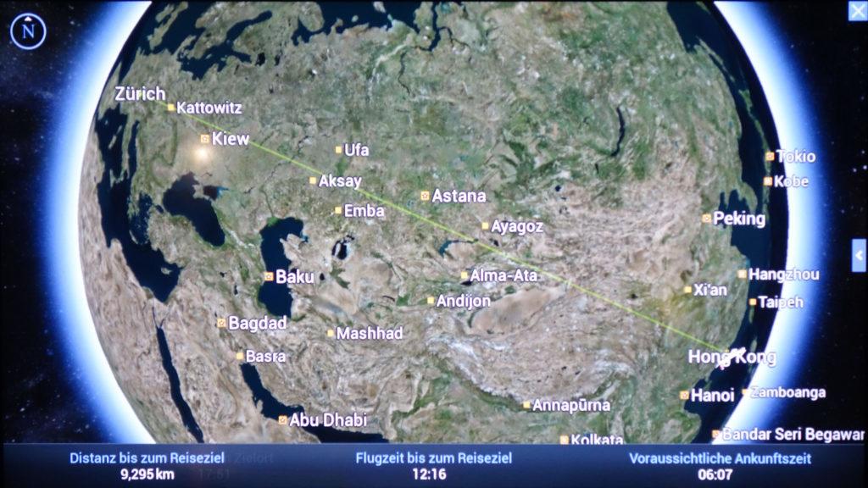This screenshot has height=488, width=868.
Task: Select the Abu Dhabi city label
Action: point(328,420)
